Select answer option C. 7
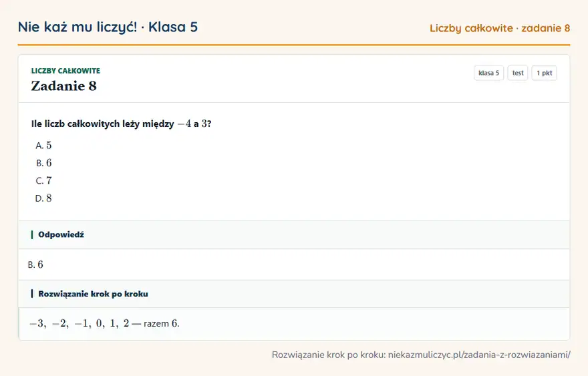This screenshot has height=376, width=588. coord(43,181)
